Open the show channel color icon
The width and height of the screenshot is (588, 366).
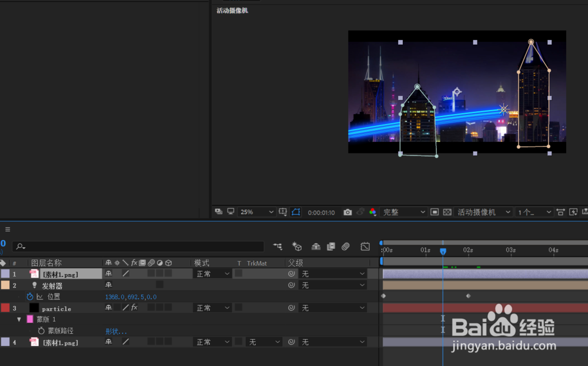372,212
